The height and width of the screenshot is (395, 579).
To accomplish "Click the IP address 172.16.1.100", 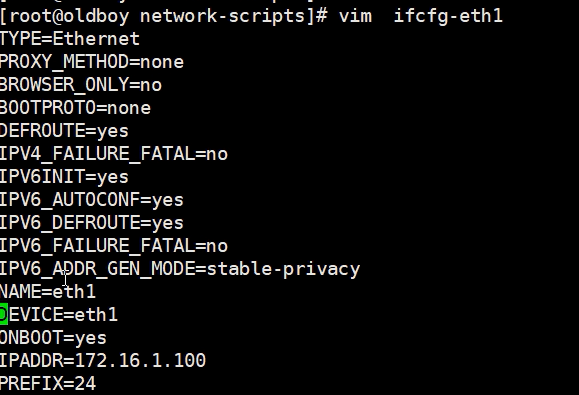I will point(140,361).
